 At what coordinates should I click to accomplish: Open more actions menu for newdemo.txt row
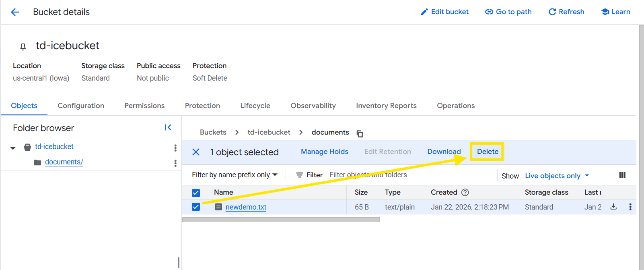(x=630, y=207)
